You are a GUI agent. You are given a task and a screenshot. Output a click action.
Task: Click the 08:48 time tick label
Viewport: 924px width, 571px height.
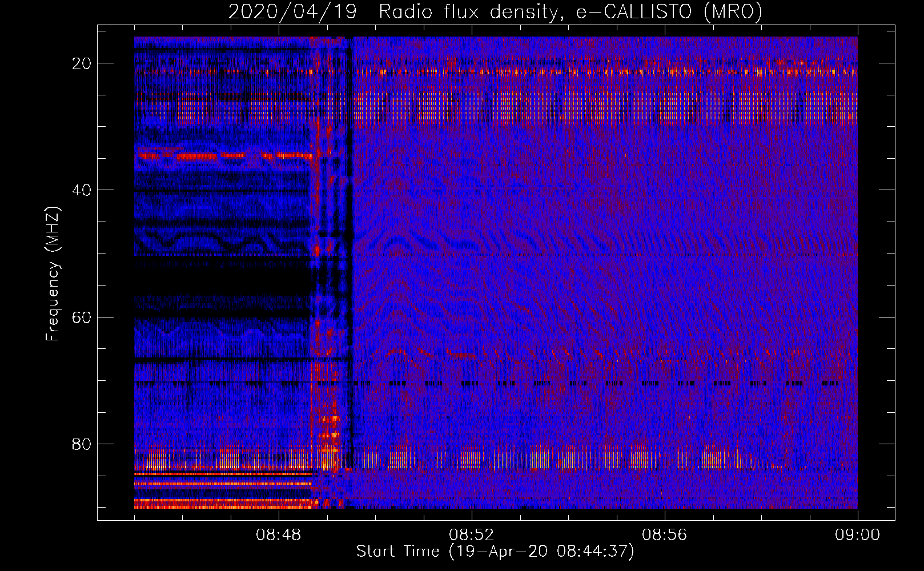(279, 535)
